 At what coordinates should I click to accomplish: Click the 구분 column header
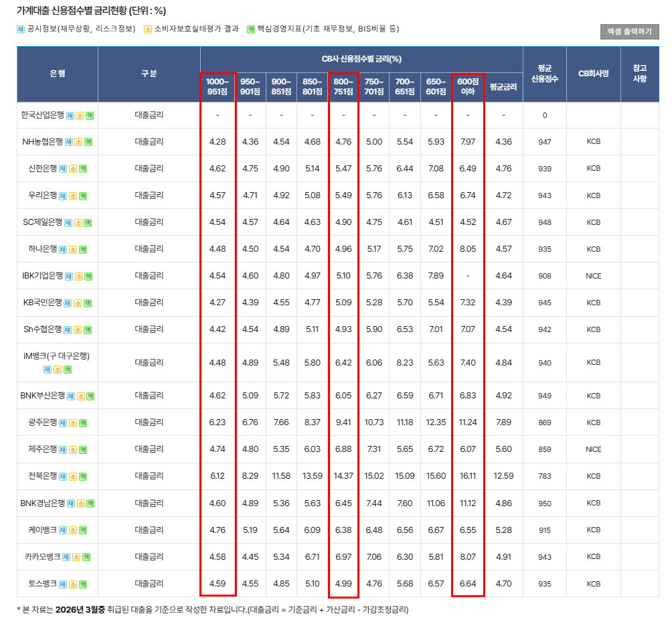149,74
